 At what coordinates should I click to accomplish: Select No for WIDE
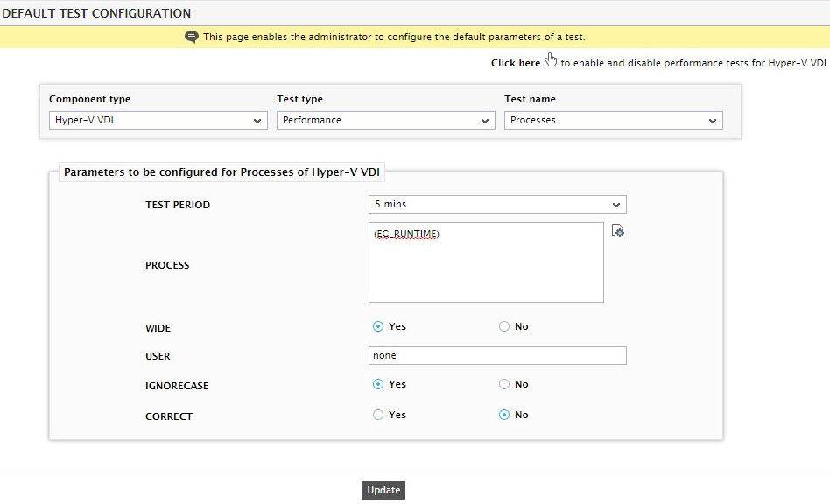(x=504, y=326)
